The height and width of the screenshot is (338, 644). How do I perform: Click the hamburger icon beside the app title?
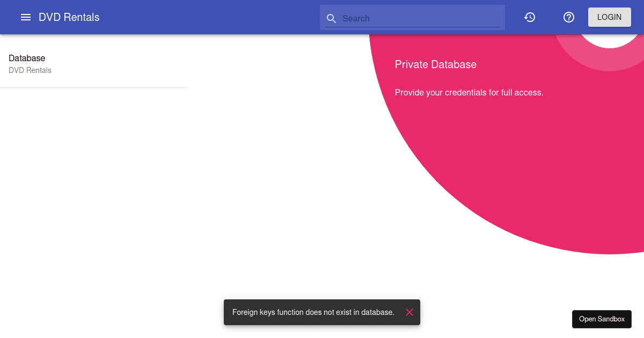26,17
